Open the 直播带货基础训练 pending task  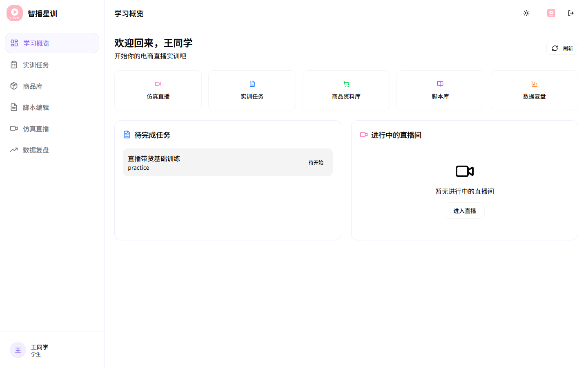(x=228, y=162)
